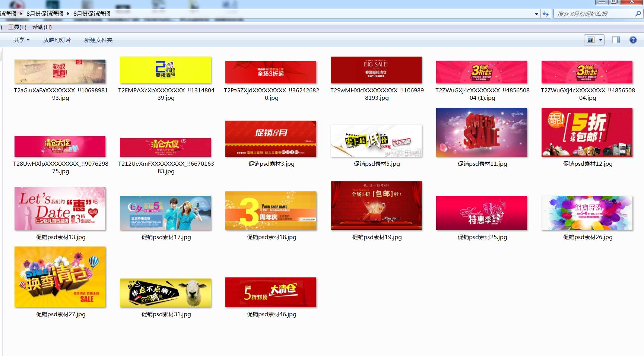The height and width of the screenshot is (356, 644).
Task: Select 促销psd素材18.jpg thumbnail
Action: 271,211
